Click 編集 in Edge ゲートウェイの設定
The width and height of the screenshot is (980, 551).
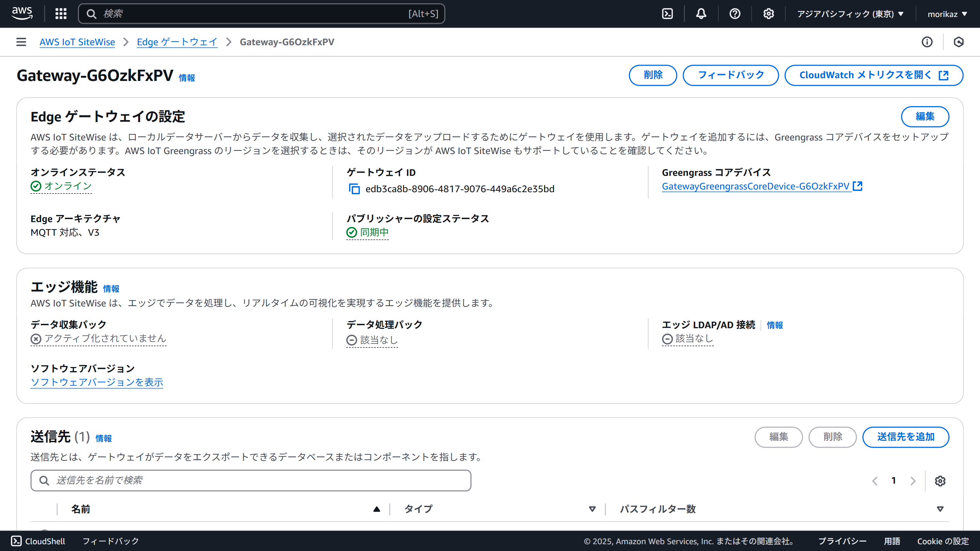pos(925,116)
